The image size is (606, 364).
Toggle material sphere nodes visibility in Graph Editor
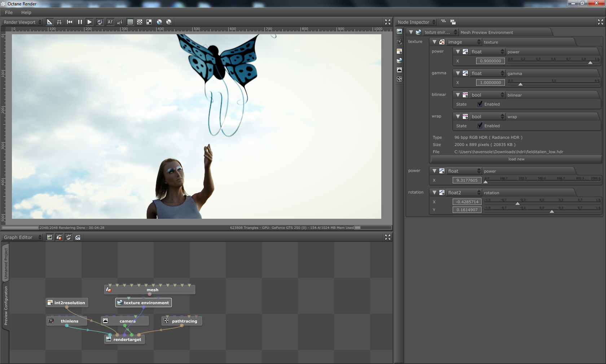point(69,237)
